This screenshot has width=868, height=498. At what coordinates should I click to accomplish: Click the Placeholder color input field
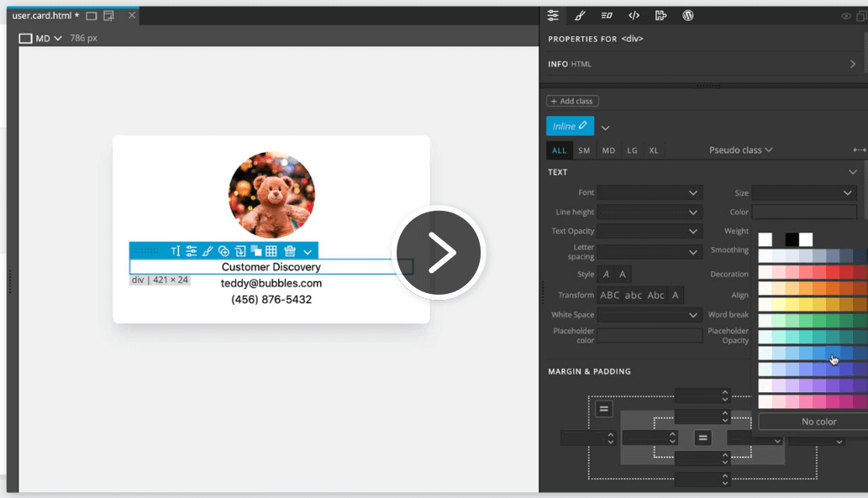tap(650, 336)
